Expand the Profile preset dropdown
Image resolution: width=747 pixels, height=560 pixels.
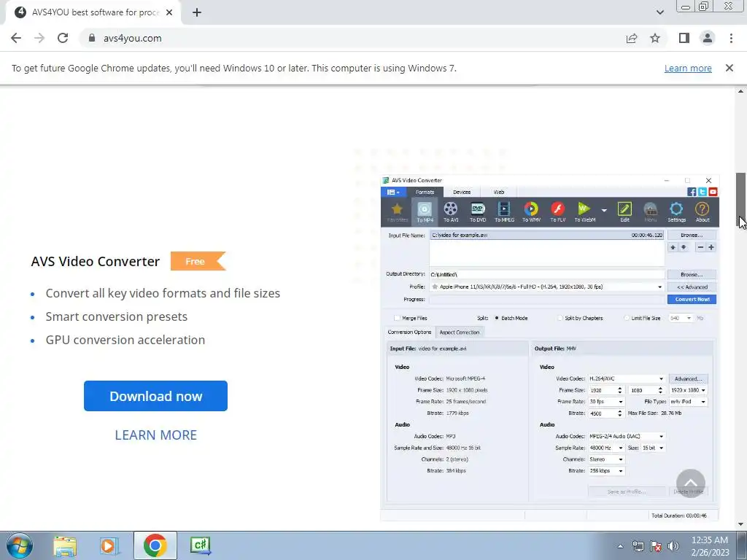[x=659, y=287]
